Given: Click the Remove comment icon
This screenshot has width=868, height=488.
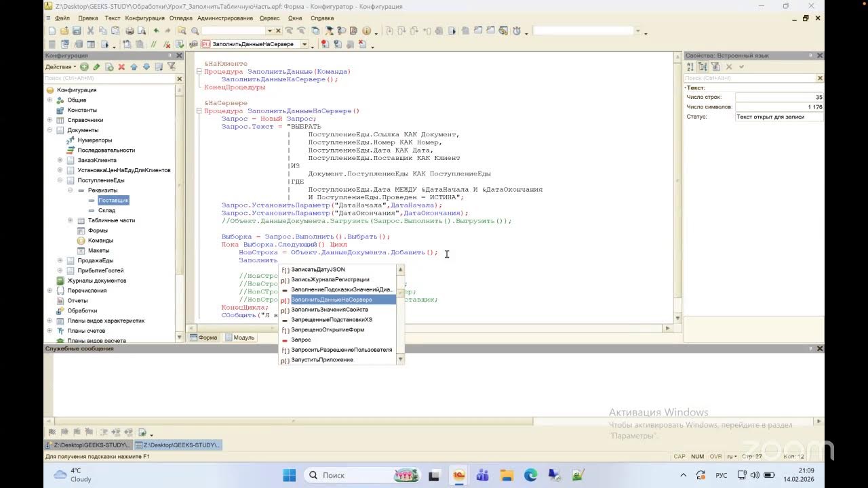Looking at the screenshot, I should point(167,44).
